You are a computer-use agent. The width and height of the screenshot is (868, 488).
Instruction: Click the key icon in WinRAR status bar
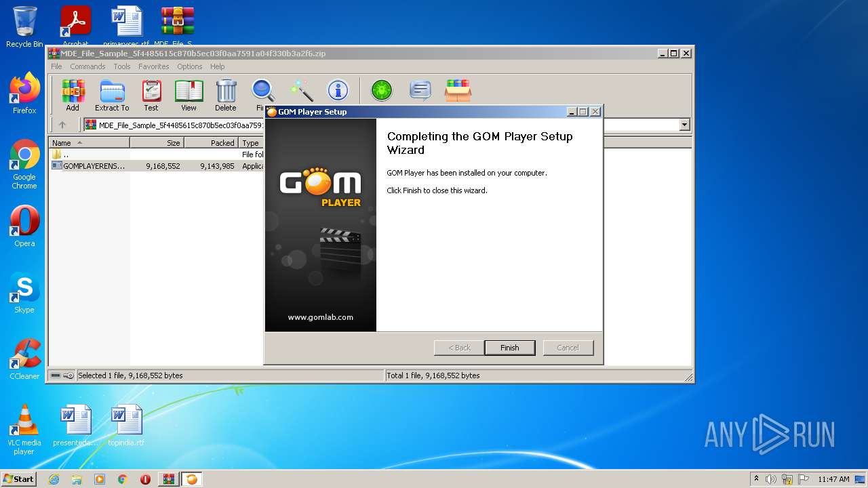point(68,375)
